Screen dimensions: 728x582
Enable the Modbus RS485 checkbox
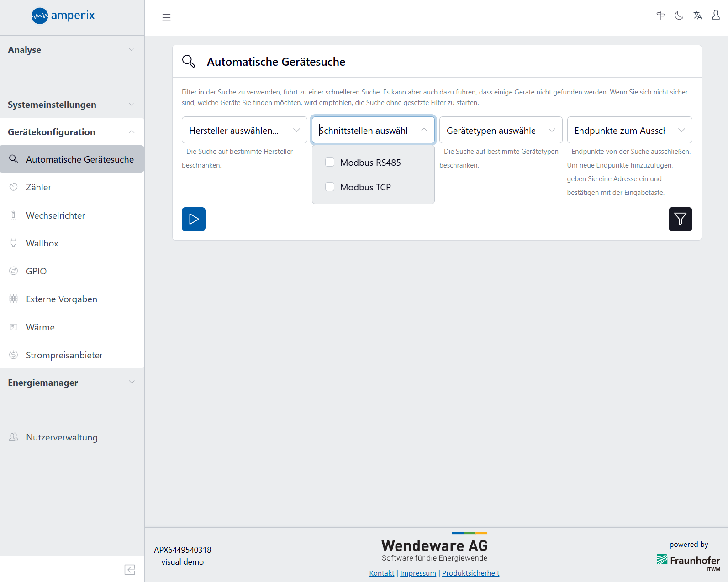[330, 163]
